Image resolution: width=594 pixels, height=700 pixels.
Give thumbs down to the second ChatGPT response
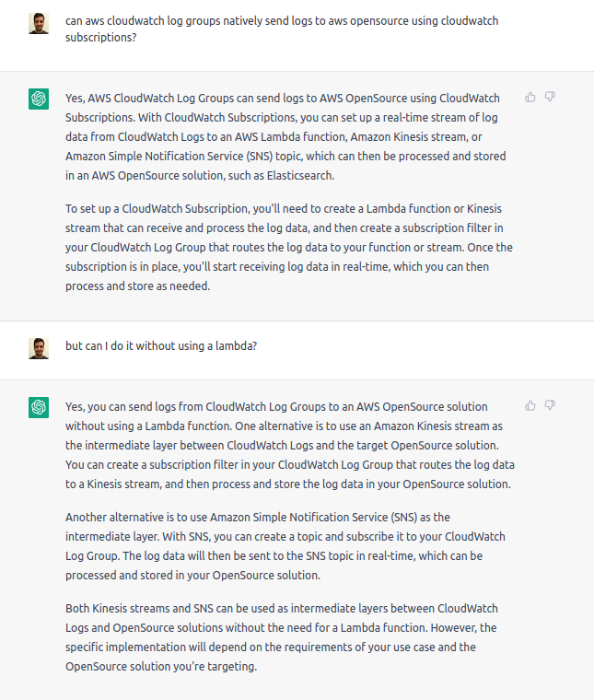550,405
